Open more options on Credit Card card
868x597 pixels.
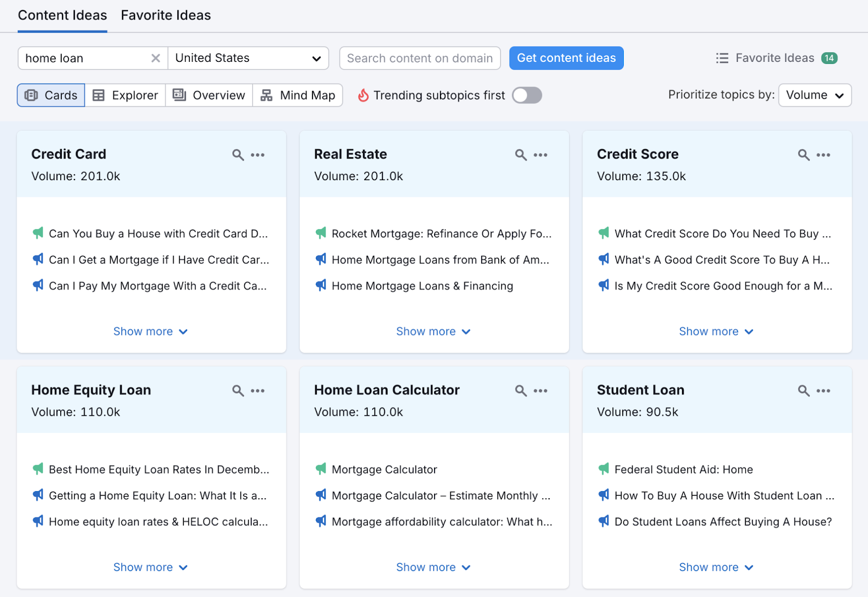[x=258, y=155]
